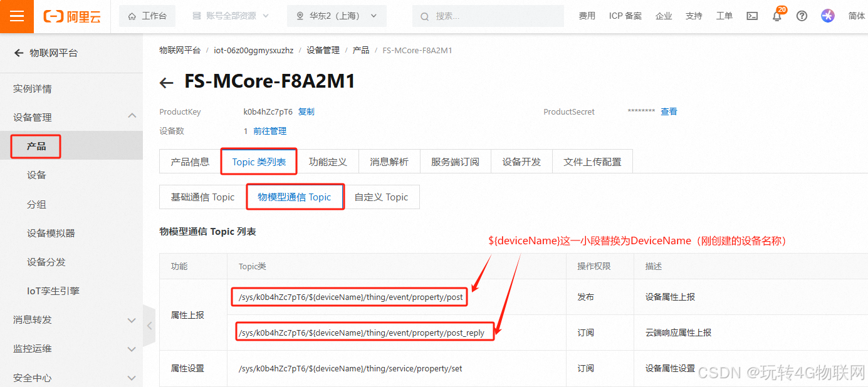This screenshot has width=868, height=387.
Task: Copy ProductKey with 复制 link
Action: (x=306, y=111)
